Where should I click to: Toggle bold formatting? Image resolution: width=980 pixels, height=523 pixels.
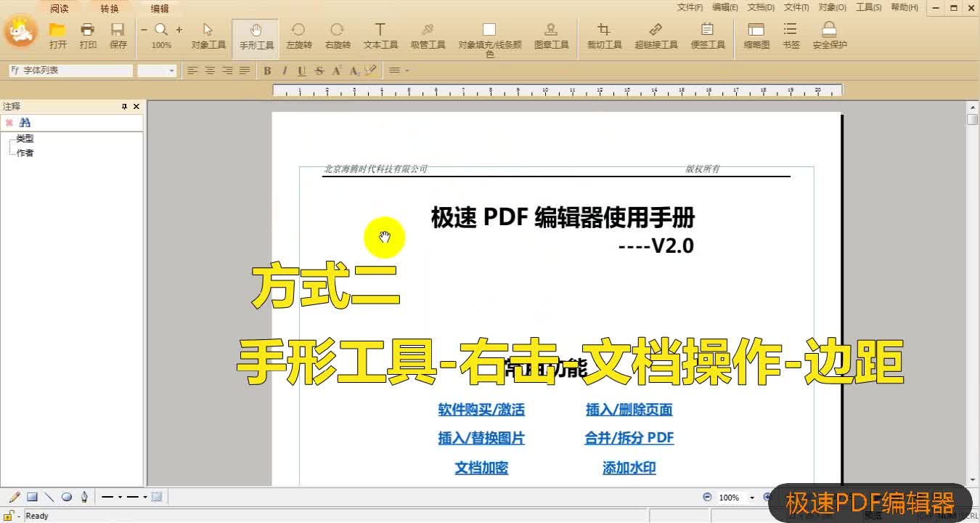click(267, 70)
